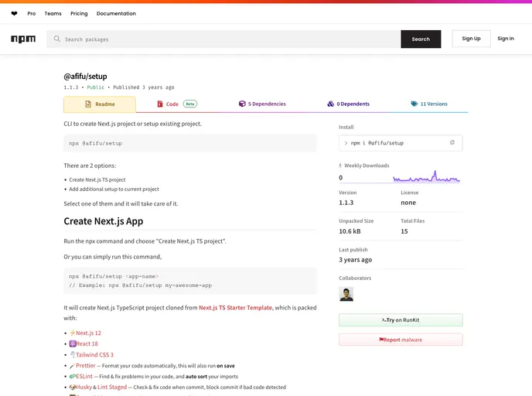Click 'Add additional setup to current project' bullet
Screen dimensions: 532x396
pos(114,189)
